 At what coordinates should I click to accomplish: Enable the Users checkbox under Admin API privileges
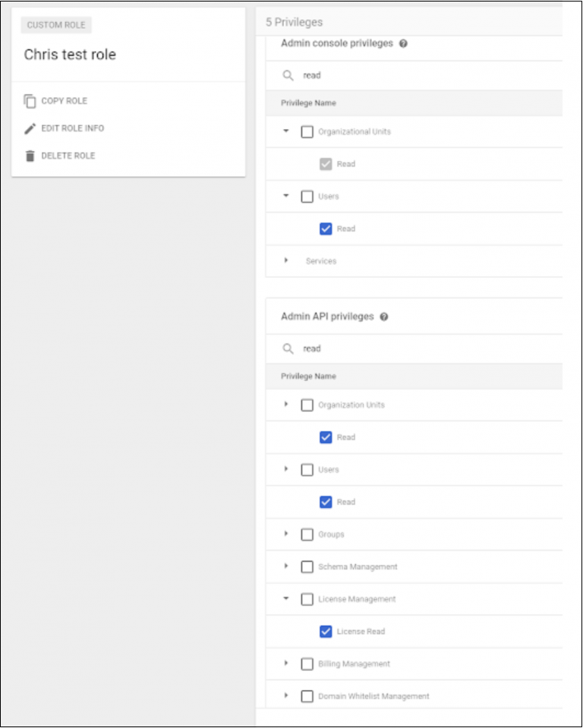307,471
